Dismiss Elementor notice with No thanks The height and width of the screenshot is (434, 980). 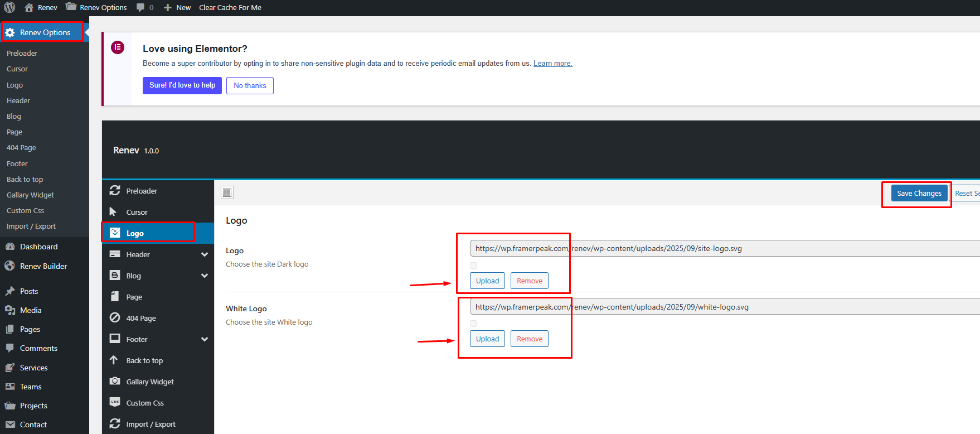pyautogui.click(x=250, y=85)
